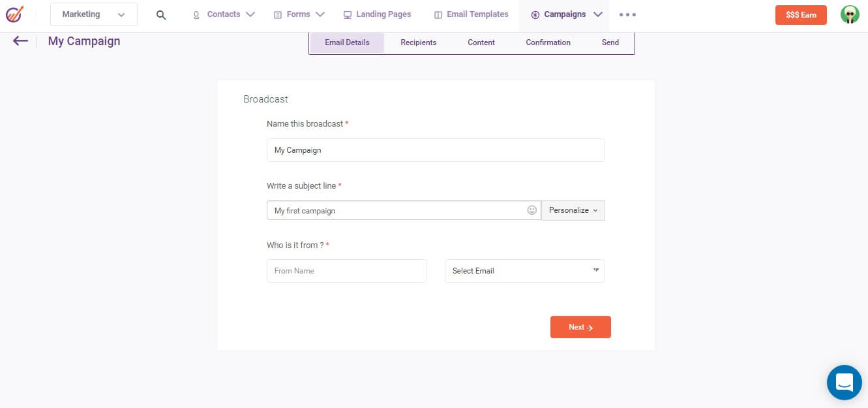Open the chat support bubble
Viewport: 868px width, 408px height.
point(844,383)
